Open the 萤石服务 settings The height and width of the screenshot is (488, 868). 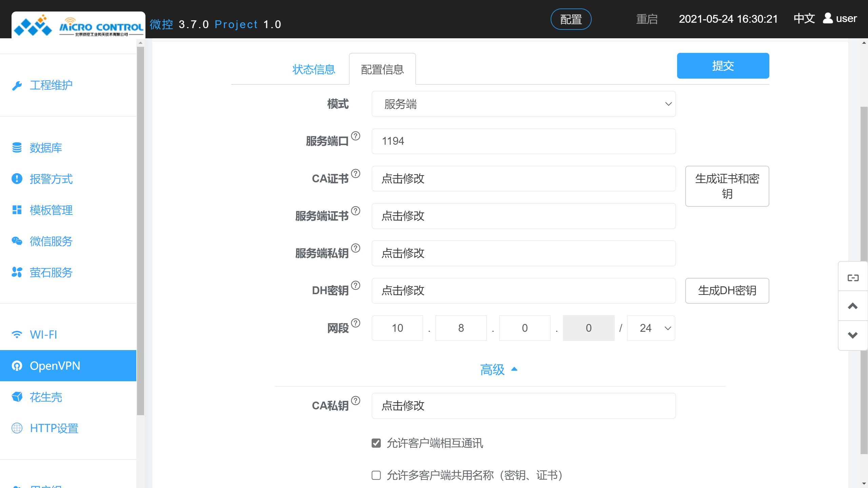[51, 272]
